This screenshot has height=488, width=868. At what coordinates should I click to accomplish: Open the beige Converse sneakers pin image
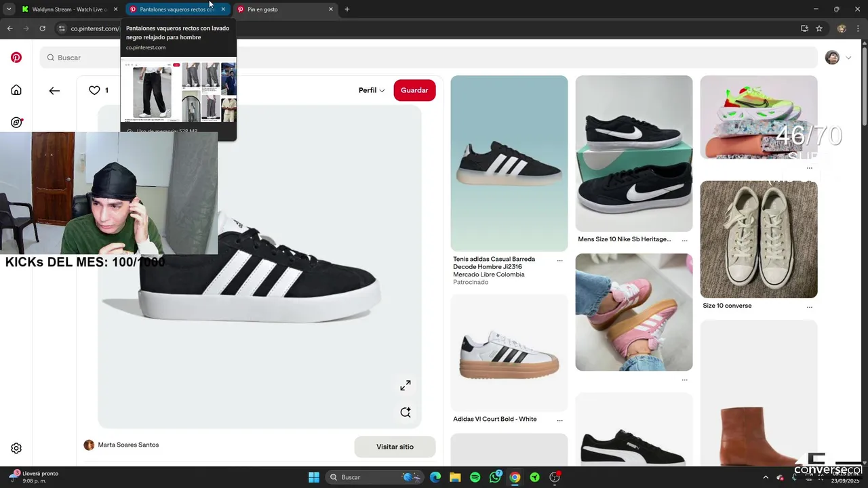pos(759,239)
